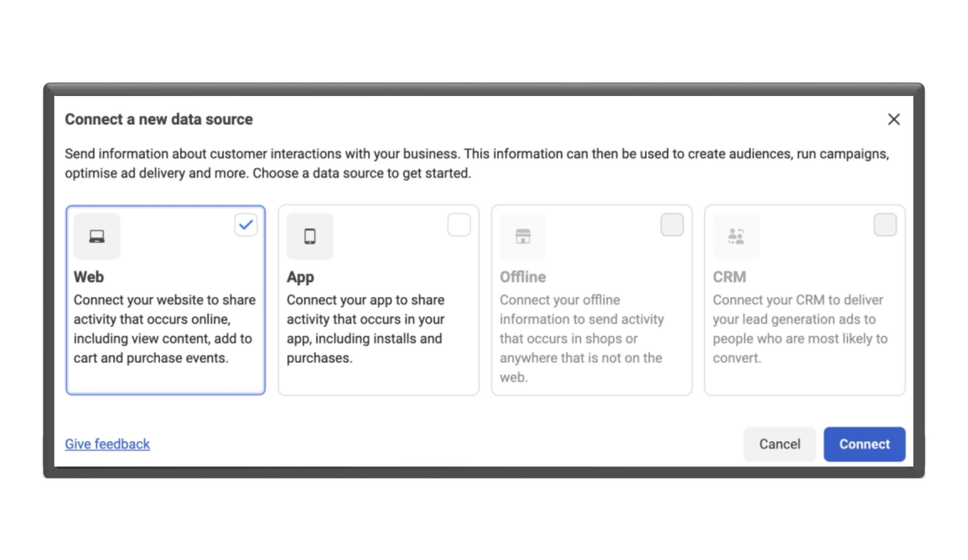Tick the App data source checkbox
This screenshot has height=560, width=968.
[x=459, y=225]
